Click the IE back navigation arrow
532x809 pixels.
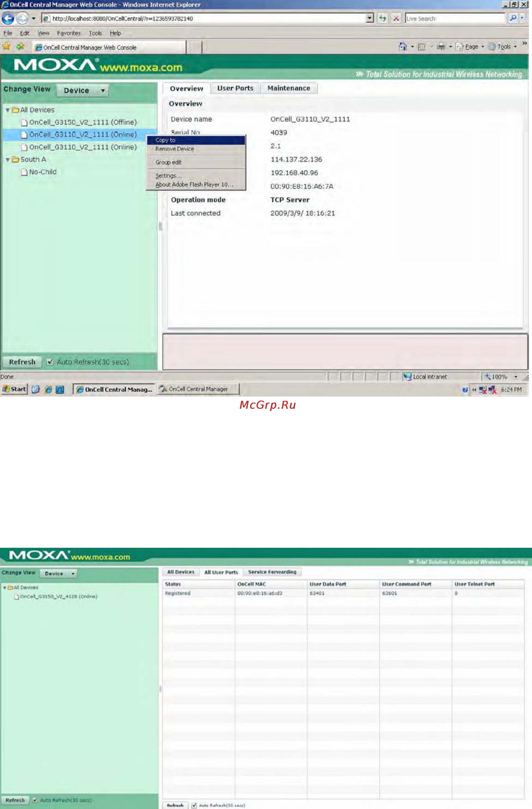[x=8, y=18]
